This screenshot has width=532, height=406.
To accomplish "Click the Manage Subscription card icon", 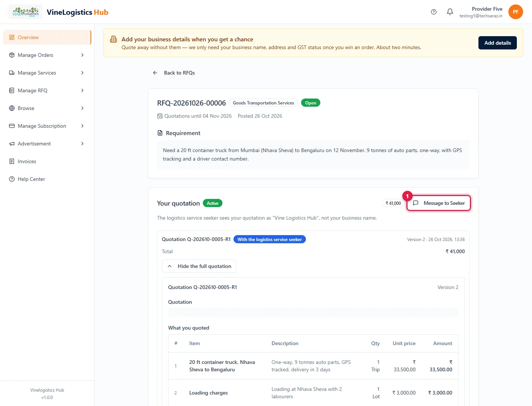I will (x=12, y=126).
